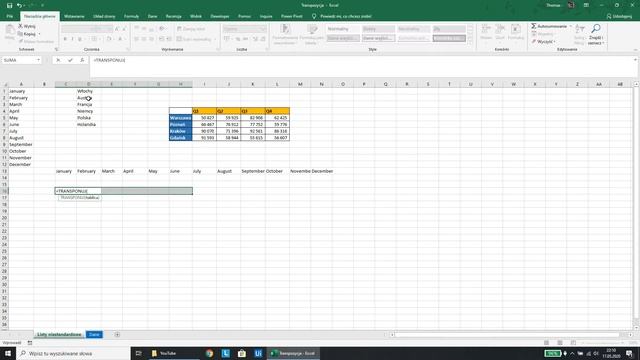
Task: Switch to Deweloper ribbon tab
Action: (220, 16)
